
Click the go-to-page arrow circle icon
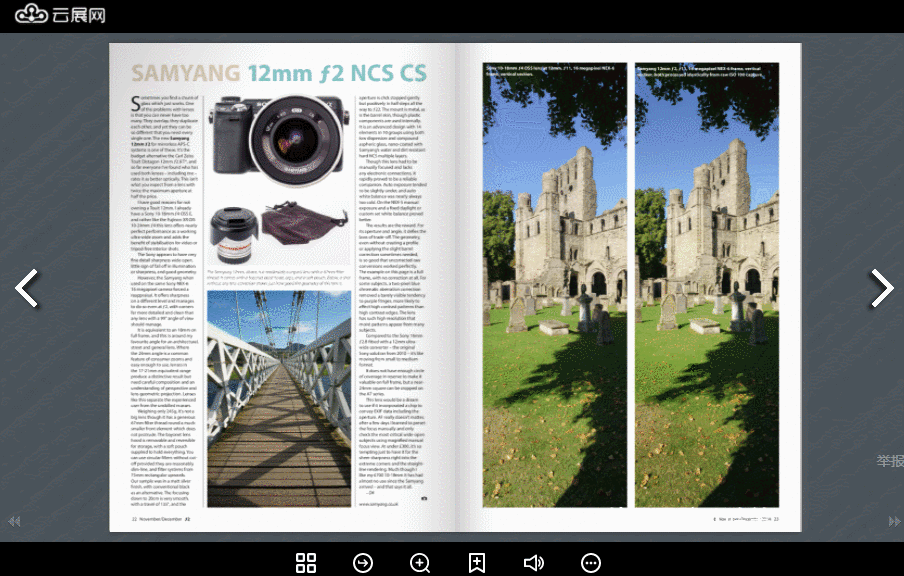click(x=363, y=563)
